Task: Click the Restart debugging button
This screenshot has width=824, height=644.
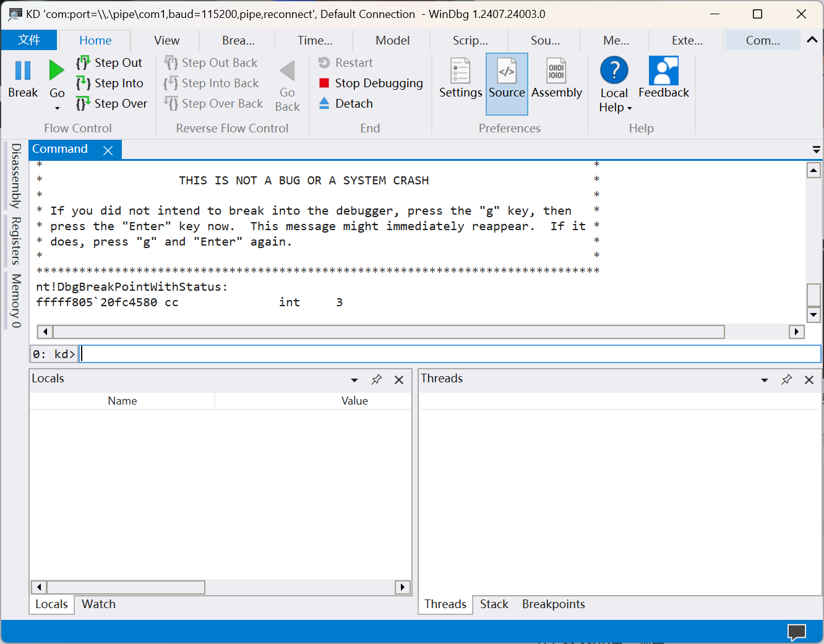Action: point(346,62)
